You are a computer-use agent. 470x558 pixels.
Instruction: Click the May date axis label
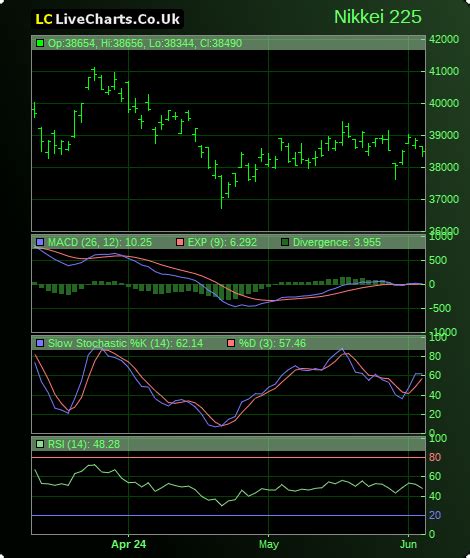coord(269,544)
